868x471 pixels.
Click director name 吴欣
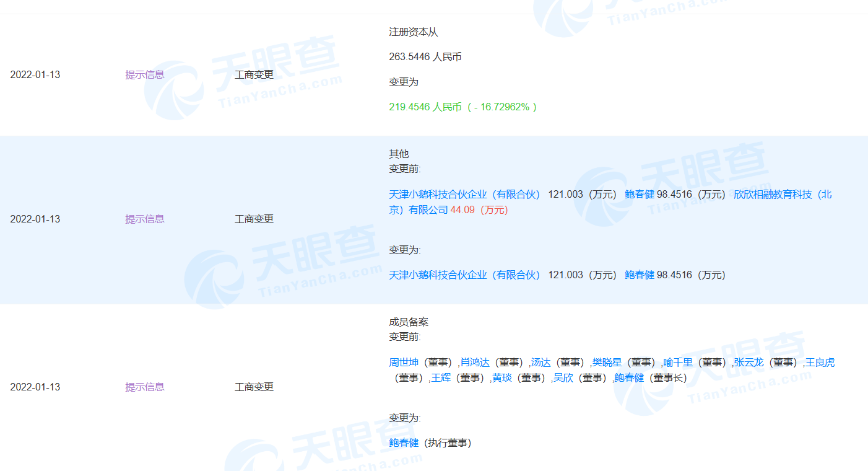click(x=563, y=378)
